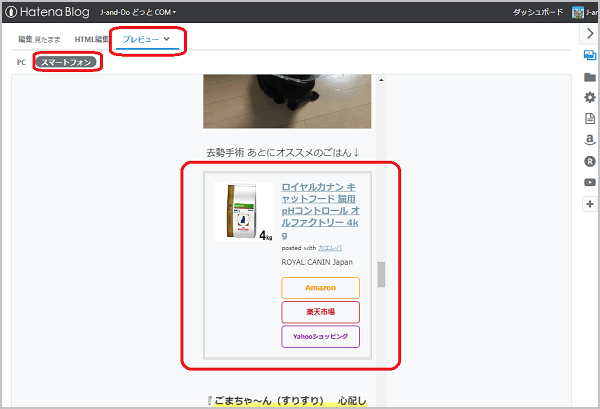Open the Rakuten R insert icon
Viewport: 600px width, 409px height.
coord(590,161)
